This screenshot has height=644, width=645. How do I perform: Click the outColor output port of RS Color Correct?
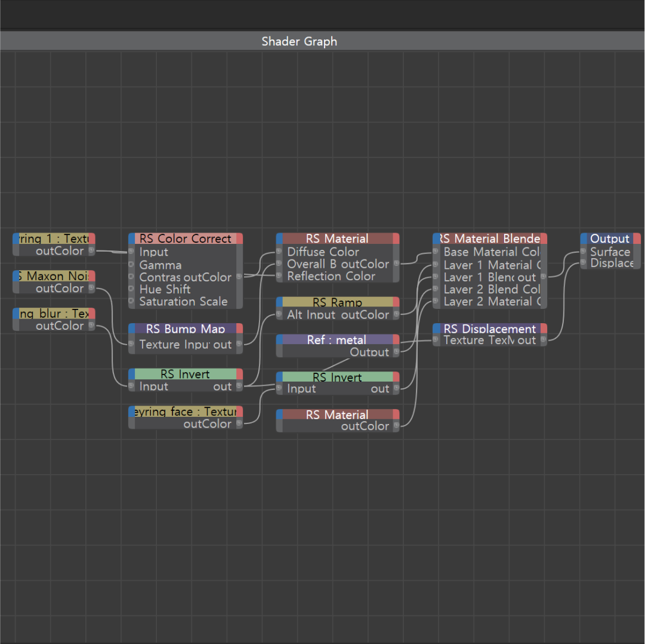tap(239, 276)
